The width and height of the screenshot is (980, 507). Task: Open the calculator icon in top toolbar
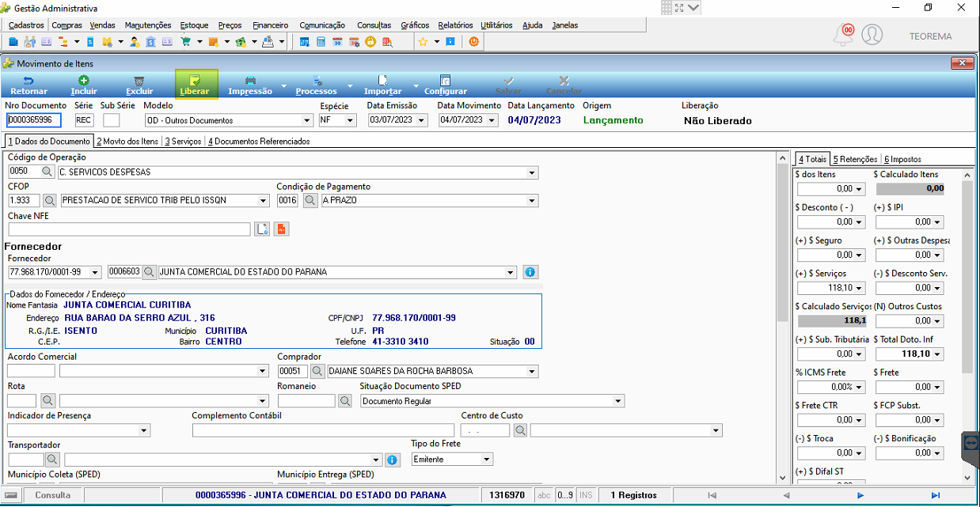[x=321, y=42]
